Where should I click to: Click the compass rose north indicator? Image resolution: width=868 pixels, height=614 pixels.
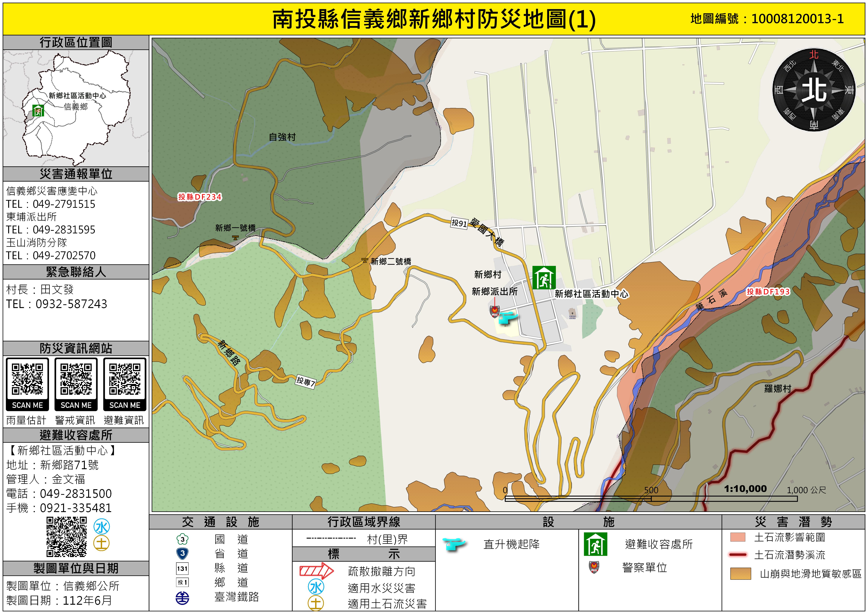coord(814,90)
